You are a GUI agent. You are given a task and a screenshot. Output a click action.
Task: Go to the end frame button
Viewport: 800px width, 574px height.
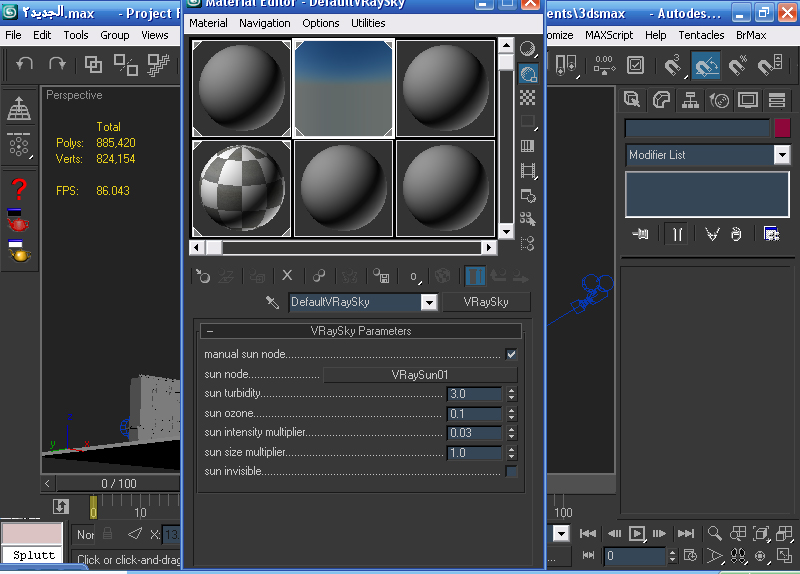coord(686,534)
